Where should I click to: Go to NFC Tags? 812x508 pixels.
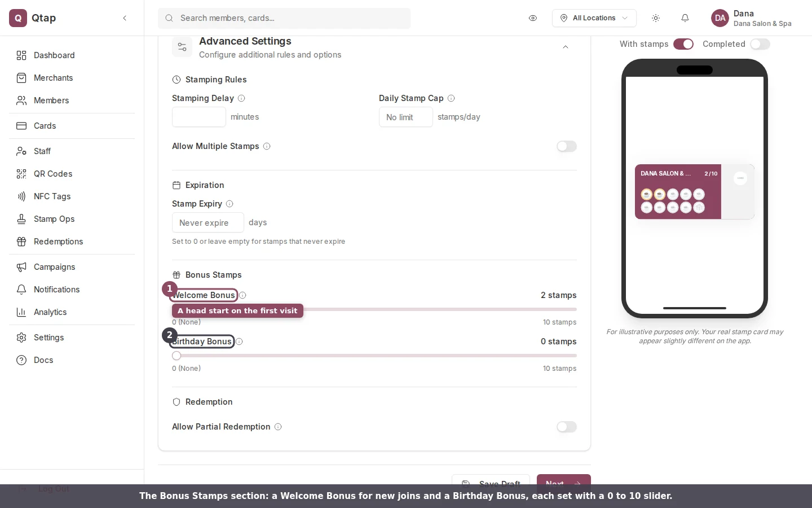72,196
